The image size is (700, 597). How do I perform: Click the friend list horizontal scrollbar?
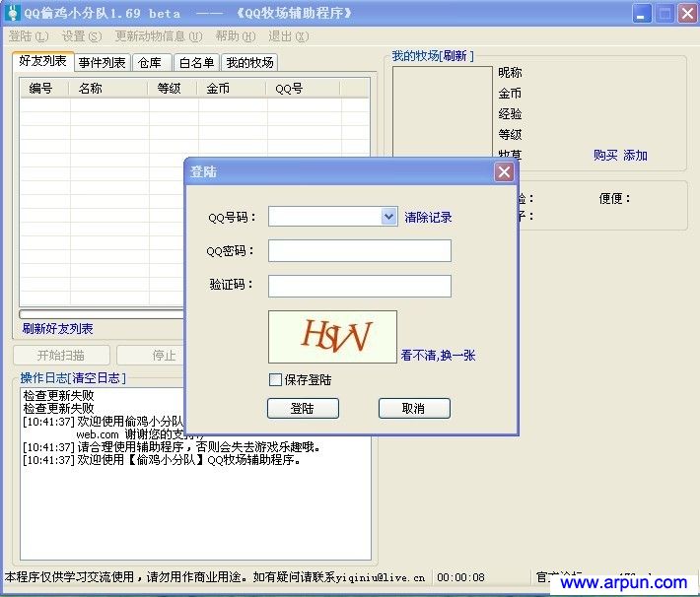[102, 314]
